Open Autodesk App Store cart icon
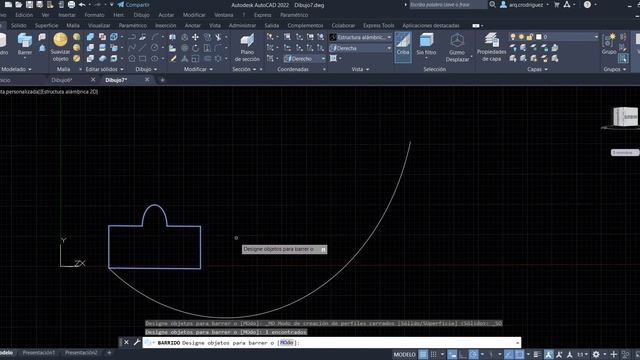Viewport: 640px width, 360px height. (x=557, y=4)
